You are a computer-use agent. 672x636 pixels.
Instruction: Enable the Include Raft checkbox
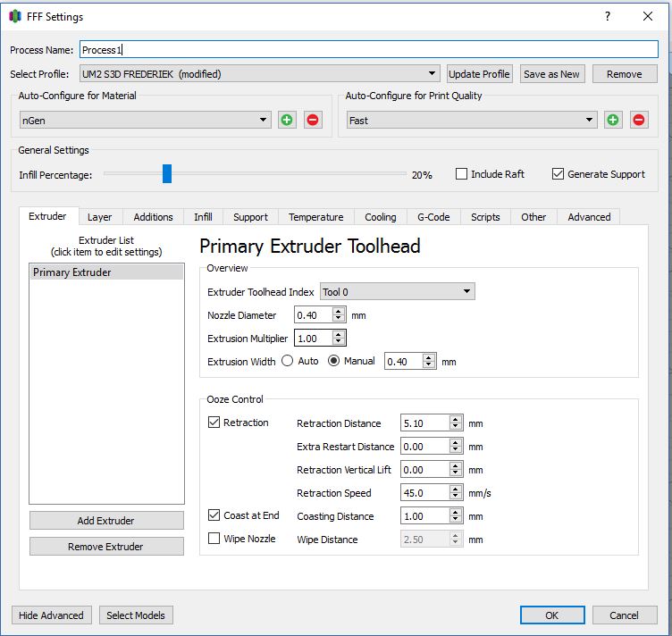click(x=462, y=174)
